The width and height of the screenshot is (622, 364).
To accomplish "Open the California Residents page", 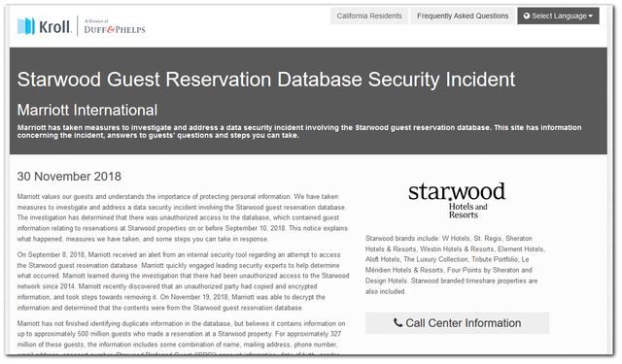I will pos(369,16).
